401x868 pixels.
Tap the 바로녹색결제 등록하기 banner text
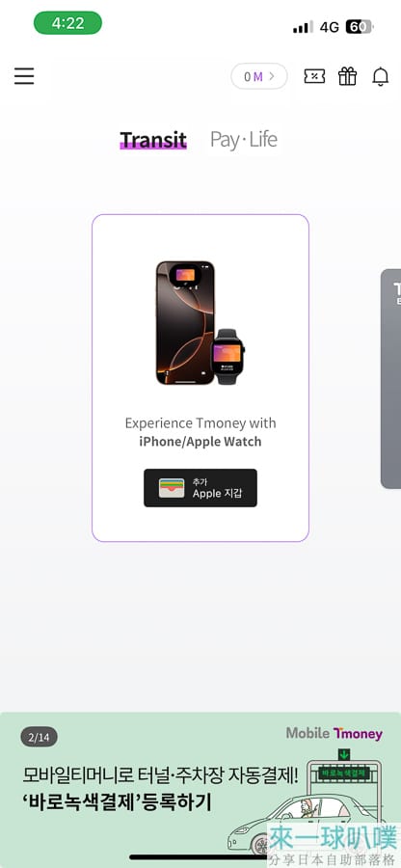tap(117, 802)
